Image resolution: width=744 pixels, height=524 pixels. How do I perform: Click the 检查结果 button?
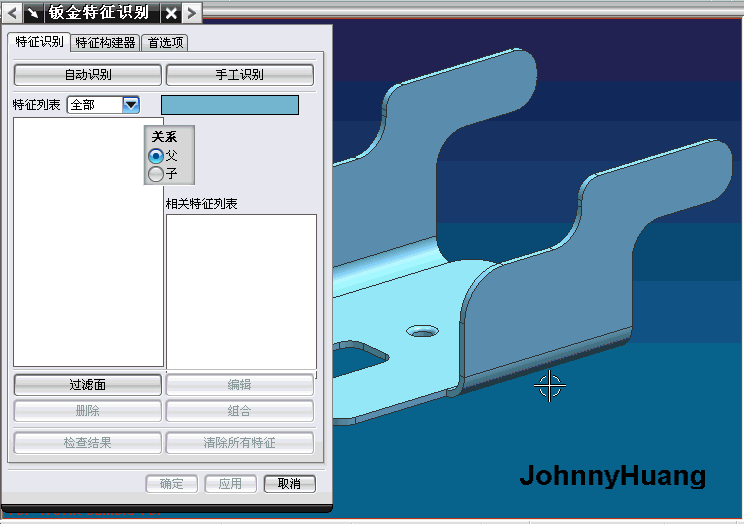(88, 443)
